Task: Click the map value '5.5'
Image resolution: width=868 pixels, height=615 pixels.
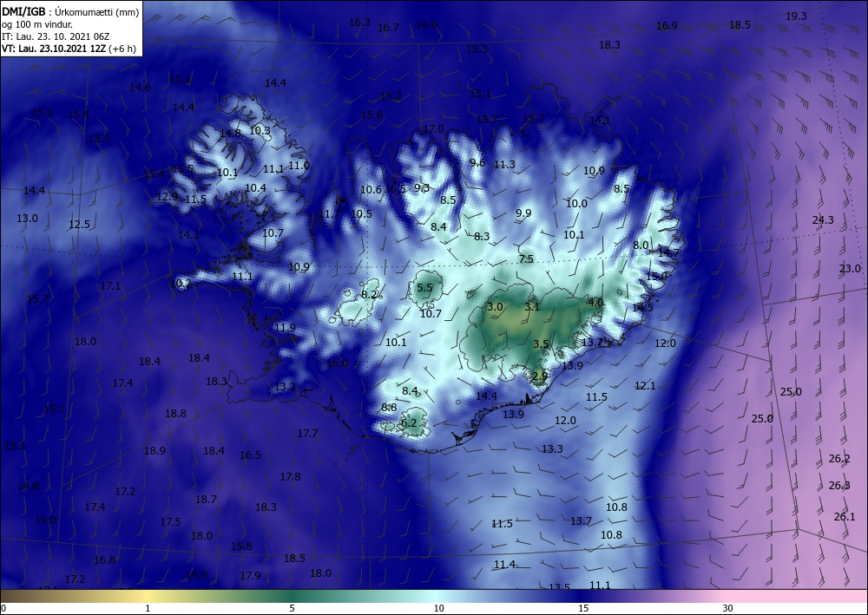Action: pyautogui.click(x=424, y=288)
